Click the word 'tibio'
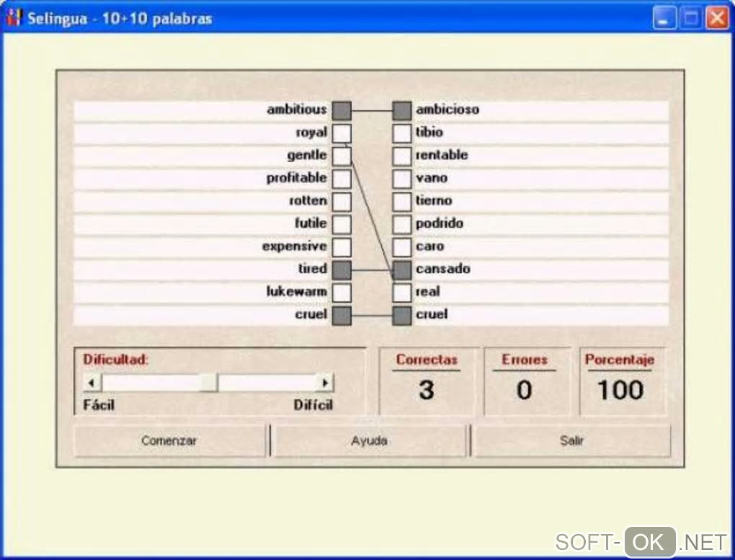The image size is (735, 560). [x=429, y=132]
